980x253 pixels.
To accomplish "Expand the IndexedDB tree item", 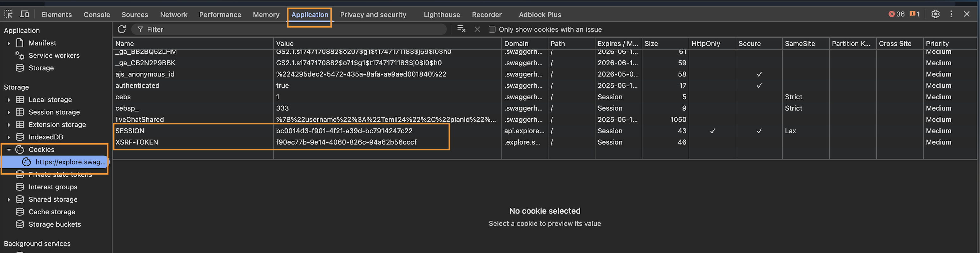I will [x=9, y=137].
